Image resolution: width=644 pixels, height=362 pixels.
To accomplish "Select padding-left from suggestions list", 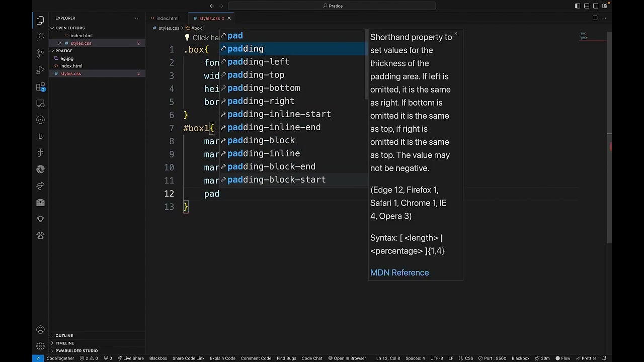I will [x=258, y=62].
